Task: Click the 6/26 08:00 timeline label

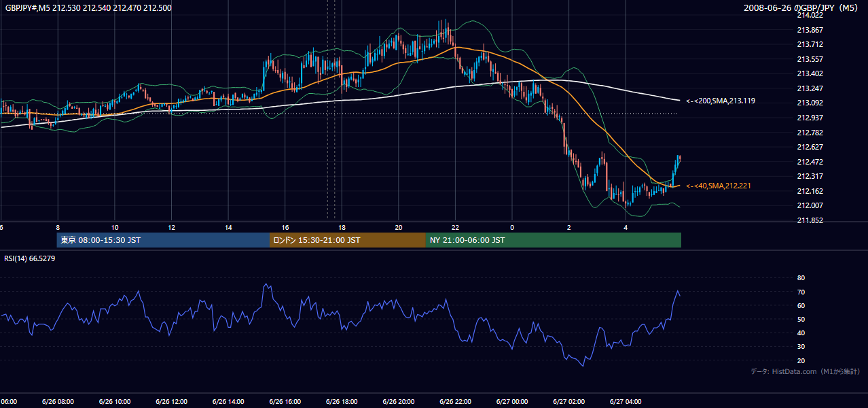Action: pyautogui.click(x=58, y=401)
